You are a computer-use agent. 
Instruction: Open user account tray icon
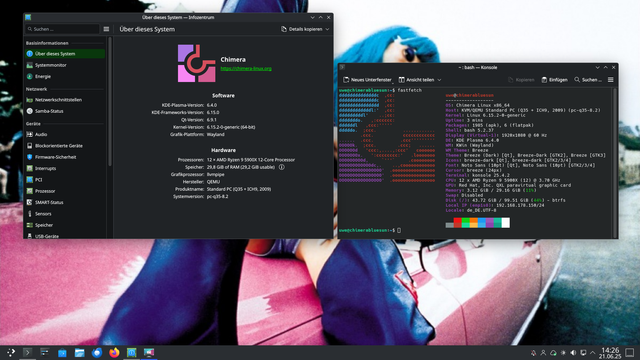[x=543, y=353]
